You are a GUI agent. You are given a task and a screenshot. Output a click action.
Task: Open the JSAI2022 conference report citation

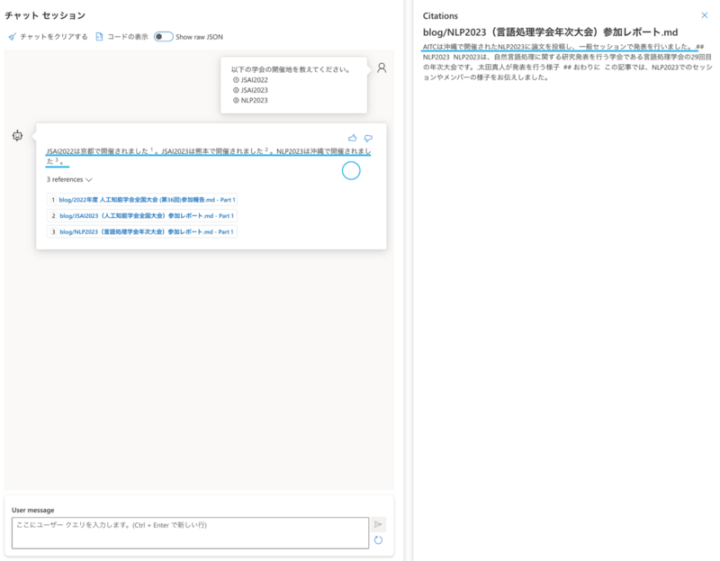[146, 200]
